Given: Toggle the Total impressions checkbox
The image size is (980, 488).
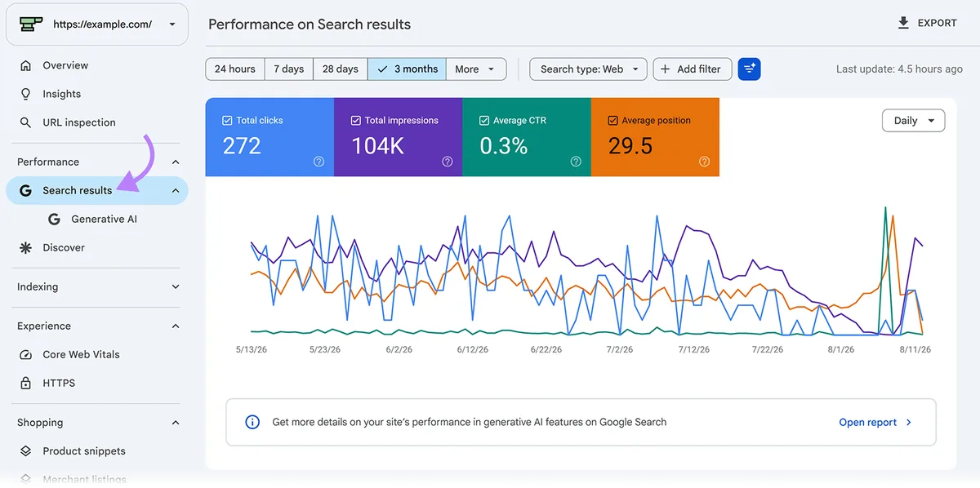Looking at the screenshot, I should pyautogui.click(x=355, y=121).
